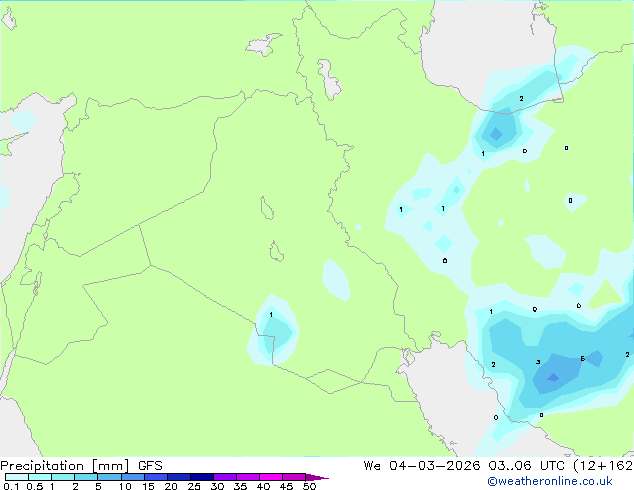Click the legend label '45'
The image size is (634, 490).
[286, 486]
